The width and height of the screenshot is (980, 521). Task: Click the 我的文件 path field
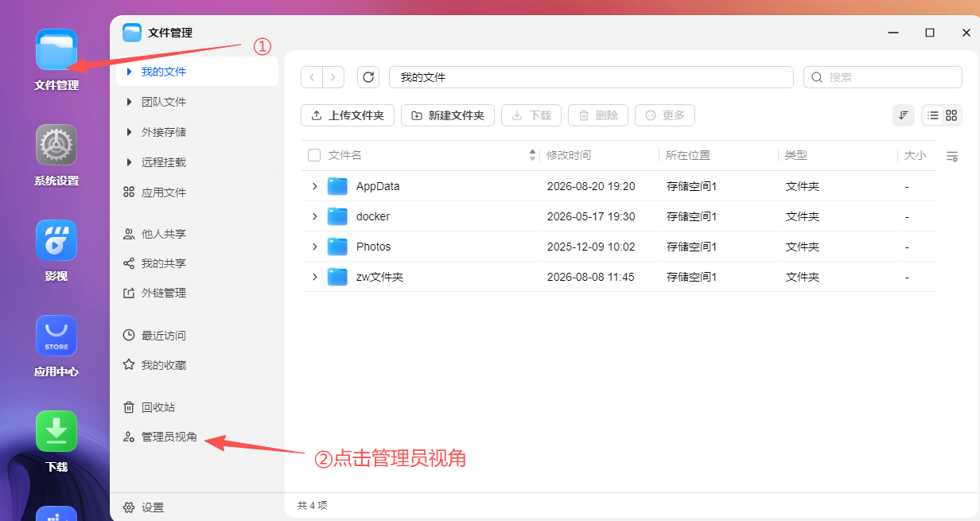click(591, 77)
